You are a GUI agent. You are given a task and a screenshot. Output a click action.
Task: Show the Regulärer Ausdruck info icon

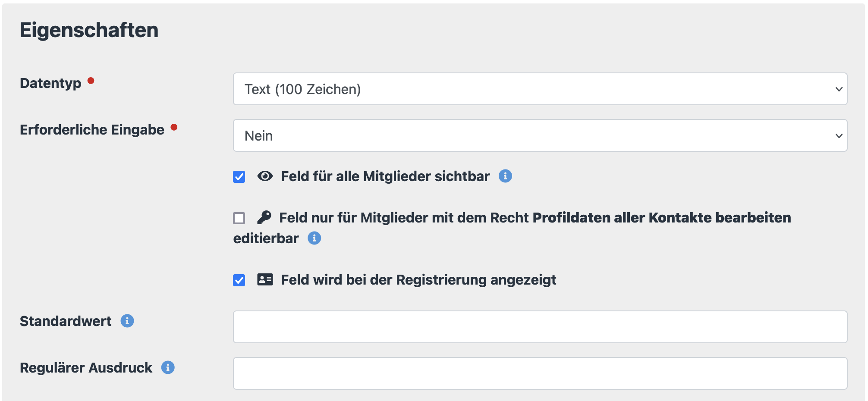168,368
